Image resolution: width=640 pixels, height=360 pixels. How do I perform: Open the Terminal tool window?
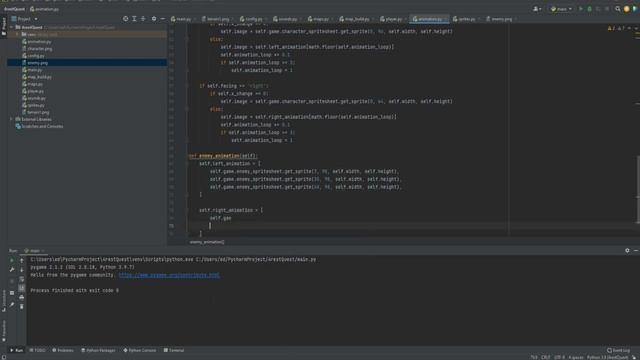click(174, 350)
